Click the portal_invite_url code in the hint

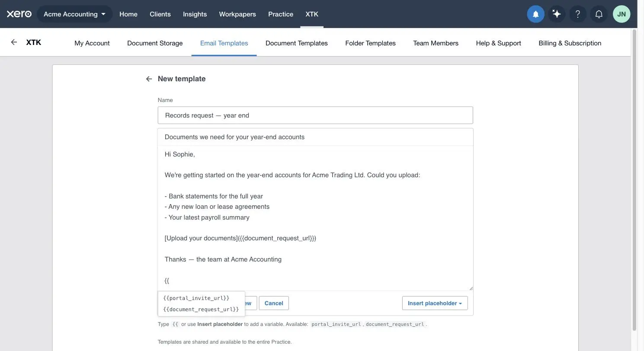(336, 324)
